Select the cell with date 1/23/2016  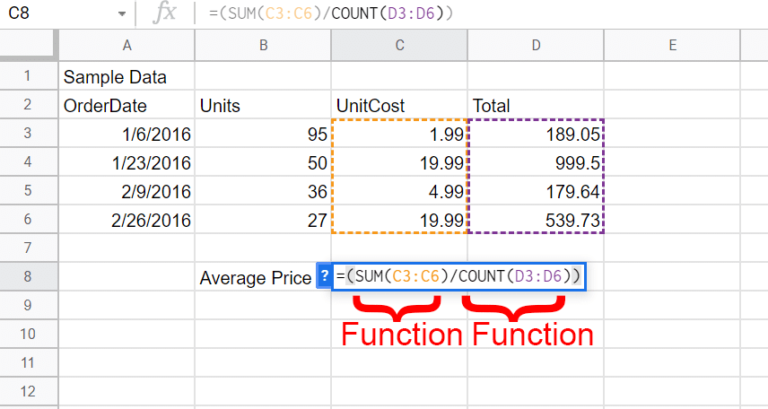[x=127, y=162]
